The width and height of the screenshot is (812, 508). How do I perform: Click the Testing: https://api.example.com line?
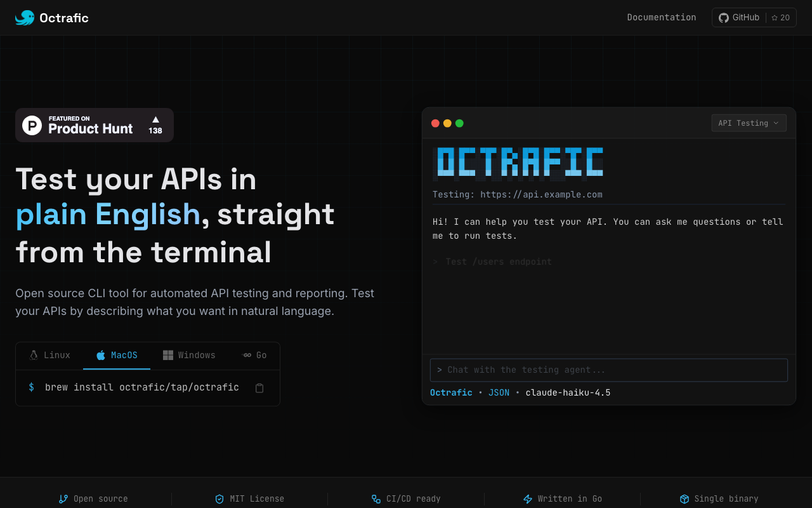[x=518, y=194]
